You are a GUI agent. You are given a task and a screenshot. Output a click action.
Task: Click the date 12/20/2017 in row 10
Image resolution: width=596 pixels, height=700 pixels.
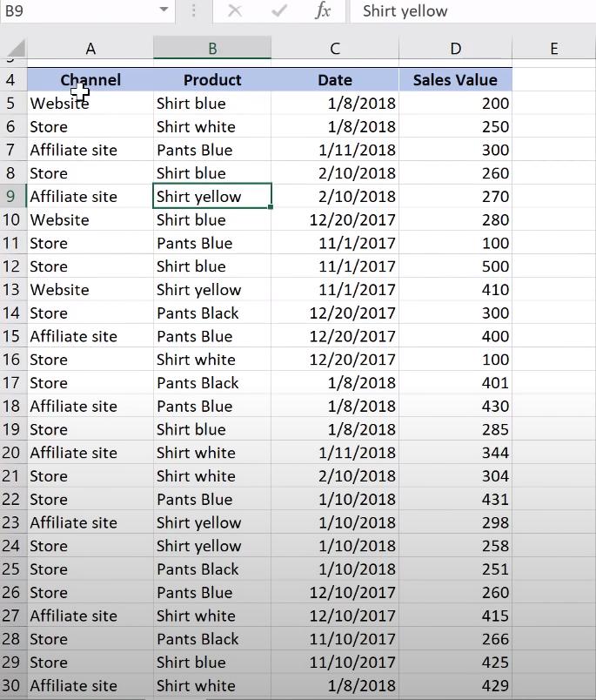(335, 219)
